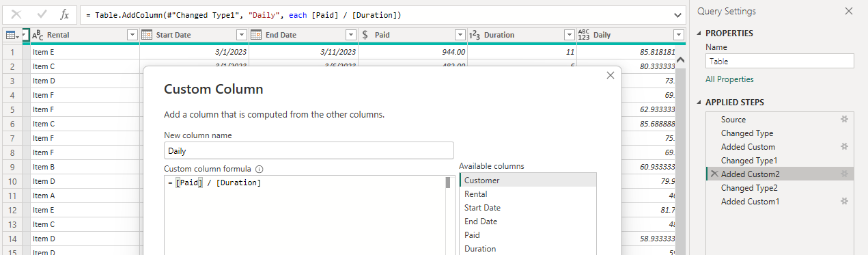Confirm formula with the checkmark icon
868x255 pixels.
(41, 14)
